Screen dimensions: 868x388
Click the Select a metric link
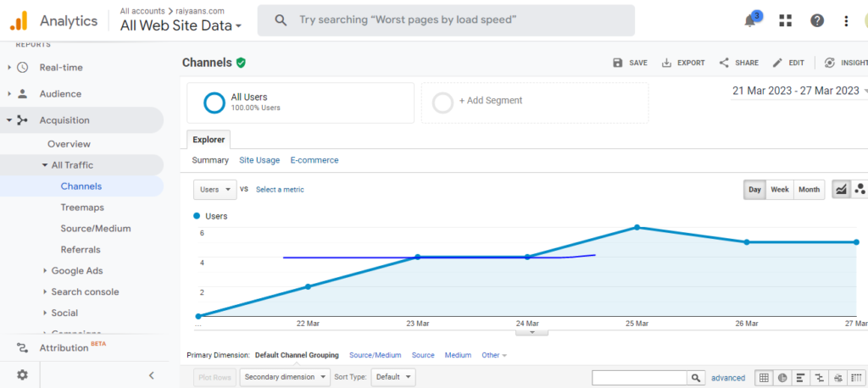[x=280, y=190]
